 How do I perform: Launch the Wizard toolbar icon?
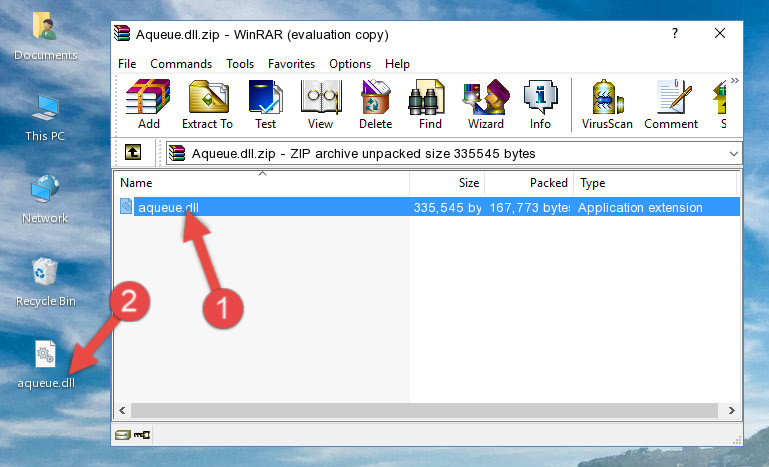[x=486, y=104]
